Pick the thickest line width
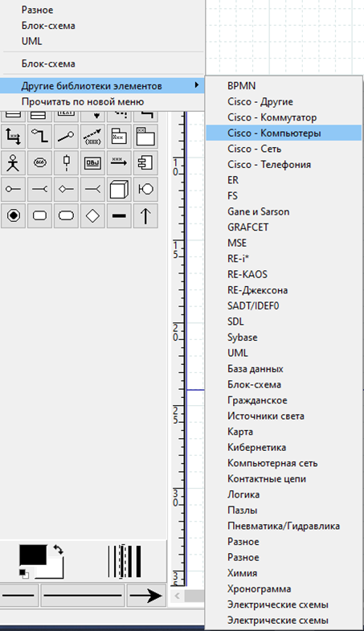The image size is (364, 631). (138, 561)
